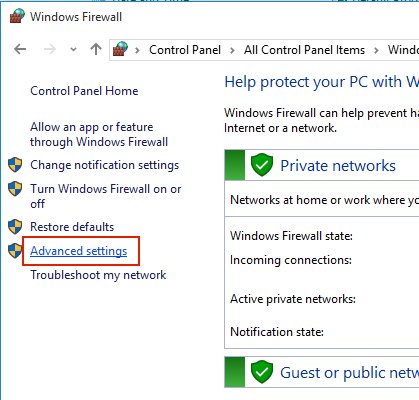Image resolution: width=419 pixels, height=400 pixels.
Task: Expand the chevron after Control Panel in the address bar
Action: coord(232,50)
